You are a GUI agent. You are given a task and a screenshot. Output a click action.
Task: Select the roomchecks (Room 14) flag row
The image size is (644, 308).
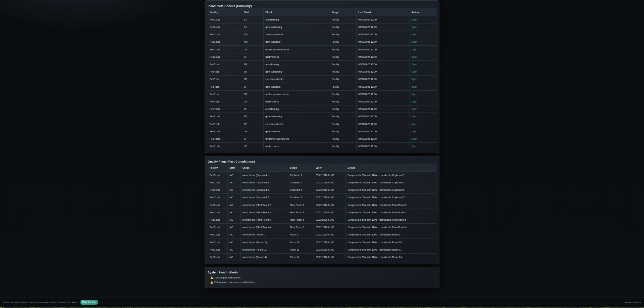254,257
